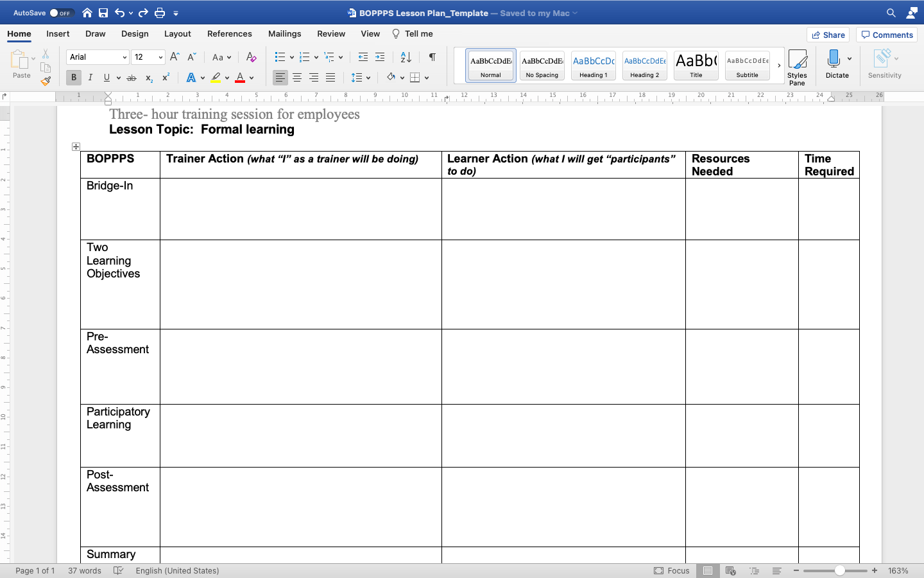Image resolution: width=924 pixels, height=578 pixels.
Task: Click the Share button
Action: point(828,34)
